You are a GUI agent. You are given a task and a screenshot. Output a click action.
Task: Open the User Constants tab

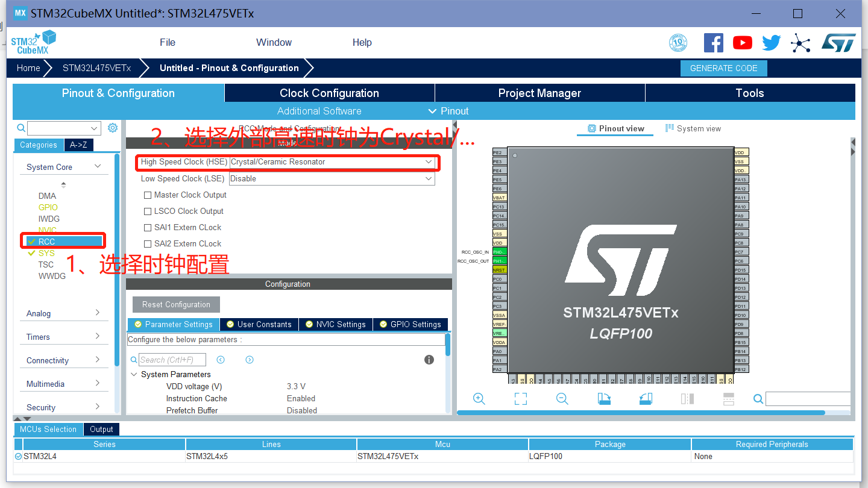click(259, 324)
